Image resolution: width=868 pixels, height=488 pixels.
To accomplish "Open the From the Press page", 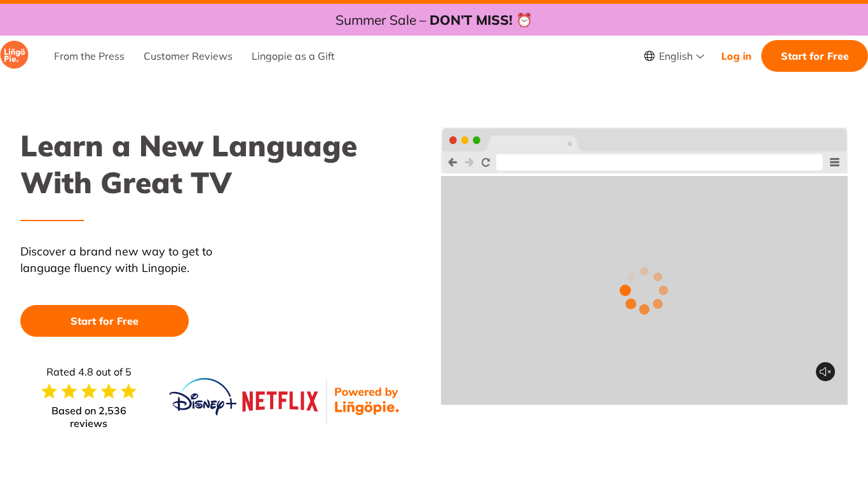I will point(89,56).
